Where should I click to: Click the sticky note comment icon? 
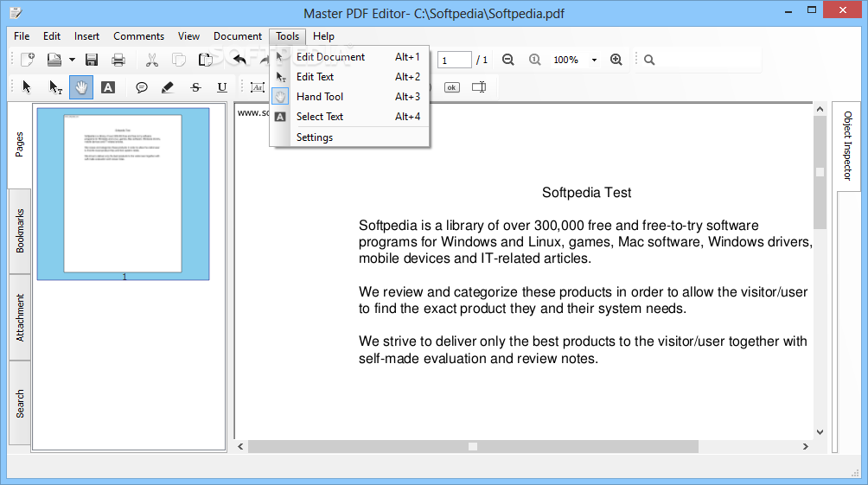click(x=142, y=87)
